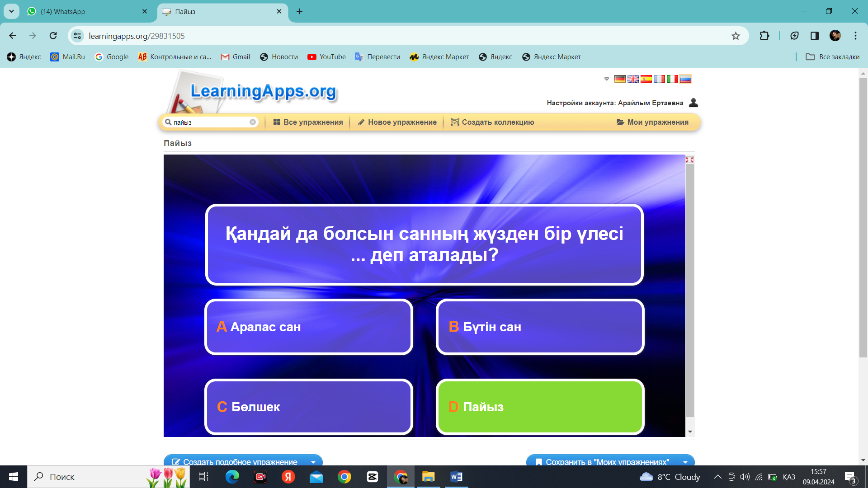This screenshot has height=488, width=868.
Task: Bookmark this page with the star icon
Action: (x=736, y=36)
